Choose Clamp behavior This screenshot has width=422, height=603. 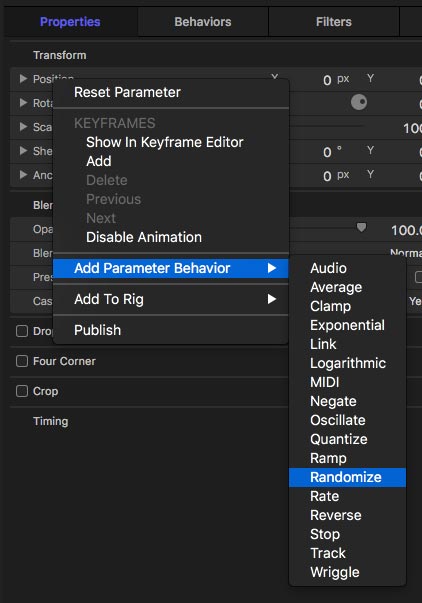click(347, 306)
